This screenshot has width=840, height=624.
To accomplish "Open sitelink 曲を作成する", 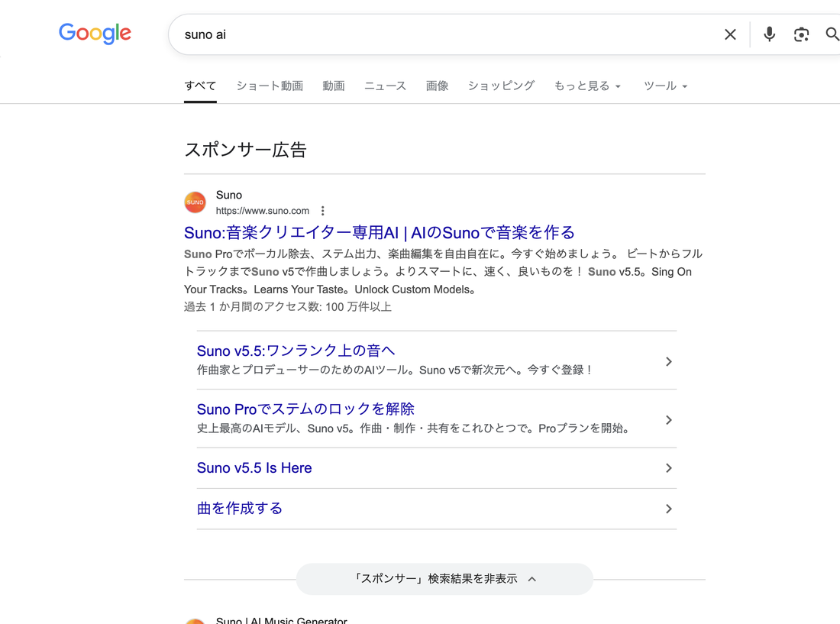I will click(x=240, y=509).
